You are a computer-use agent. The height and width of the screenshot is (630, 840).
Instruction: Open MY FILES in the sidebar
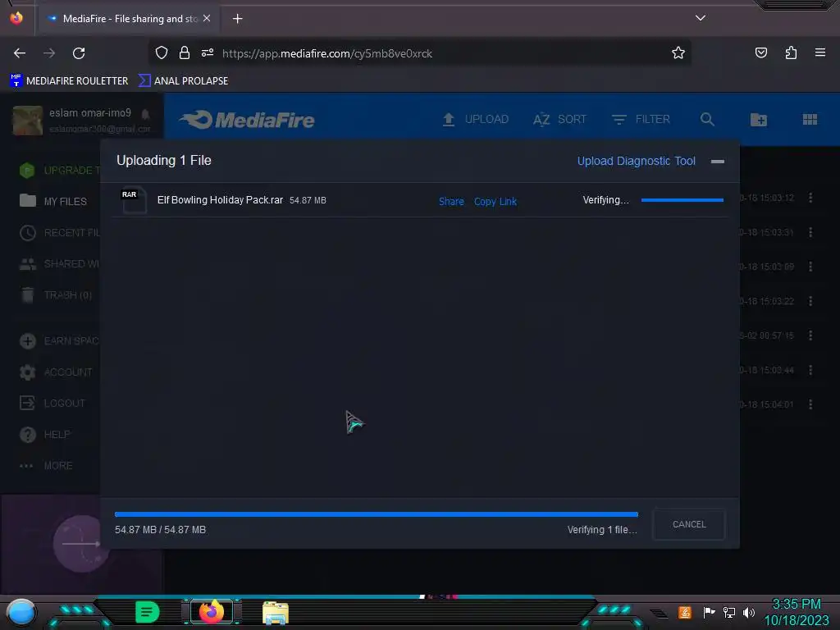point(53,202)
